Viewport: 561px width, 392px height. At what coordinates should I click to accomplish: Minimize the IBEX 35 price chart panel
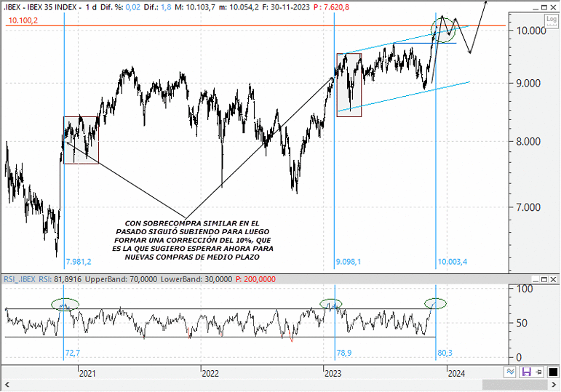(x=536, y=7)
